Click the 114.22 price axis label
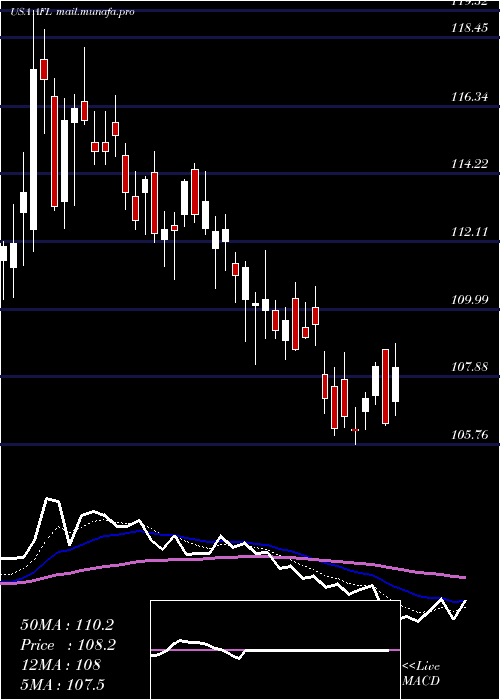500x700 pixels. coord(469,164)
